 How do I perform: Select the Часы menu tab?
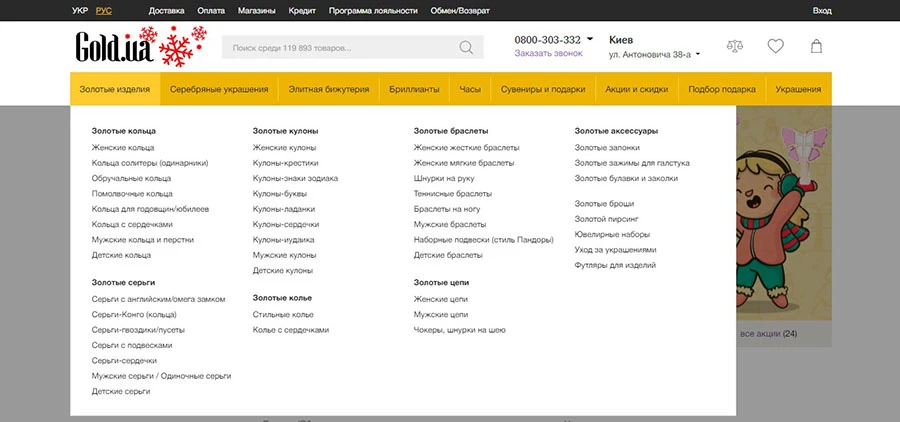coord(470,89)
